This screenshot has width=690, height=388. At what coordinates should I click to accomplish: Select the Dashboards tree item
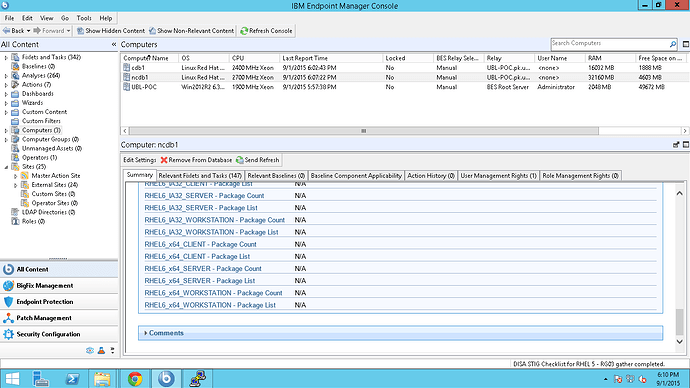pos(38,94)
